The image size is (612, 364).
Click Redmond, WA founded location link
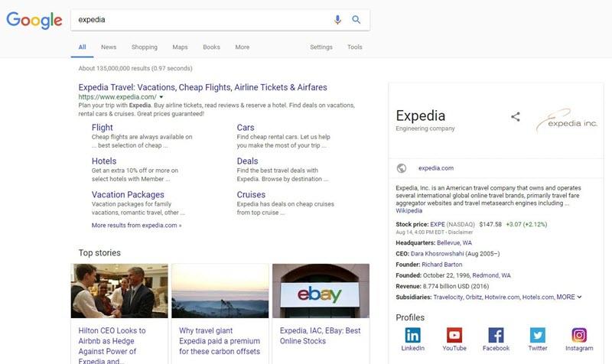point(491,275)
